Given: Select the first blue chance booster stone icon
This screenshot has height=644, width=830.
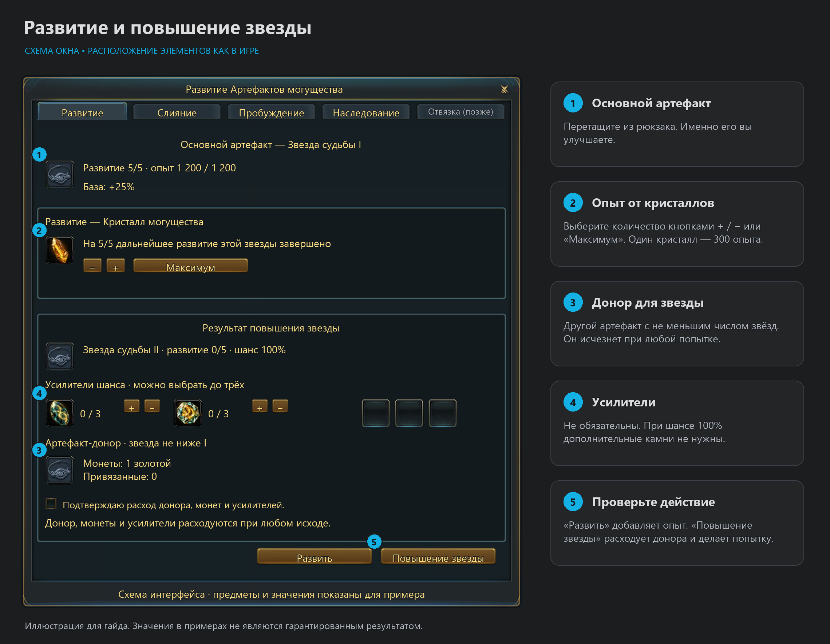Looking at the screenshot, I should click(60, 413).
